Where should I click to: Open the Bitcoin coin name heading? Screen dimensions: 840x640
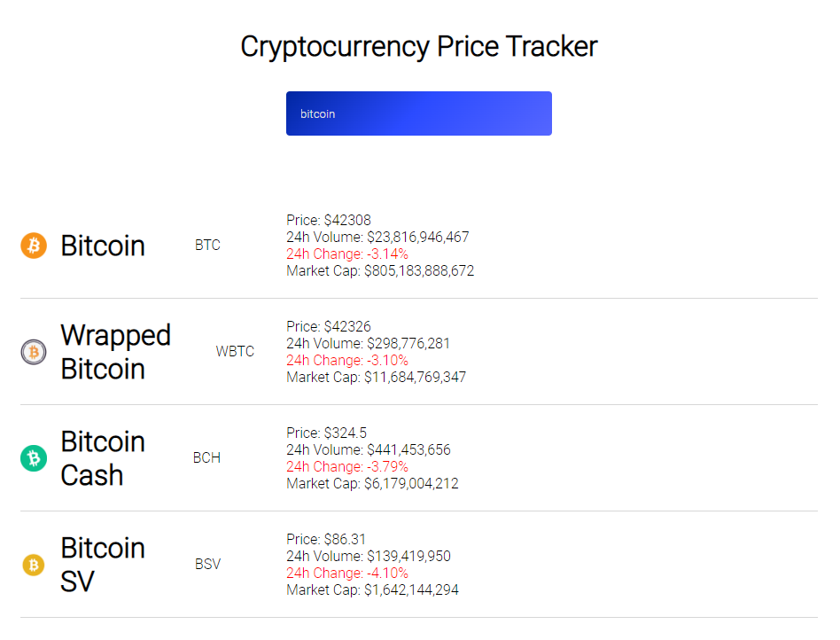[x=103, y=246]
